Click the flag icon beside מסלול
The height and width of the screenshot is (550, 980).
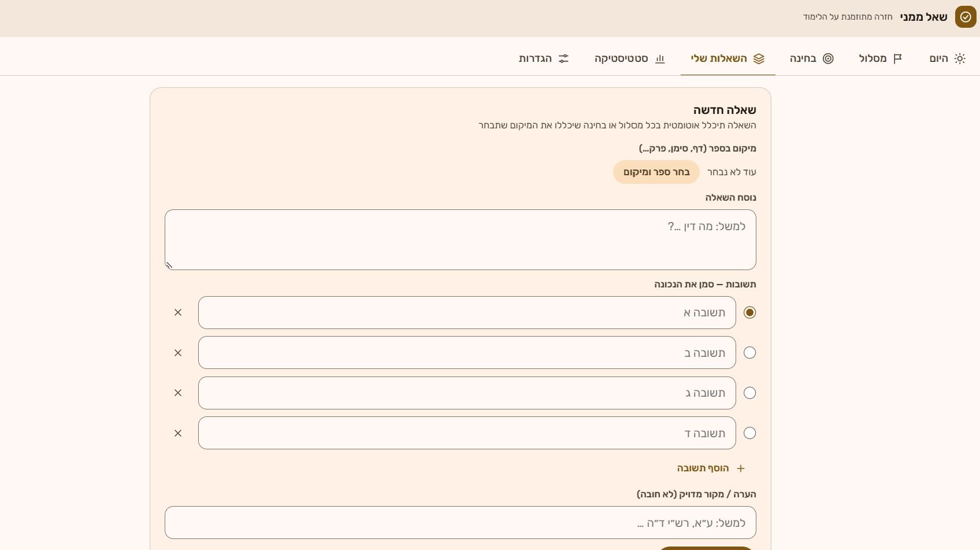(898, 58)
